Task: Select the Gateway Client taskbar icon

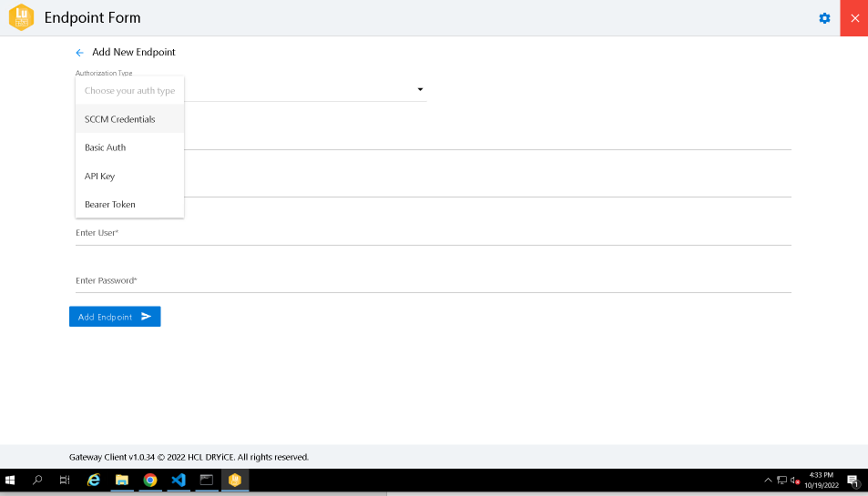Action: point(235,480)
